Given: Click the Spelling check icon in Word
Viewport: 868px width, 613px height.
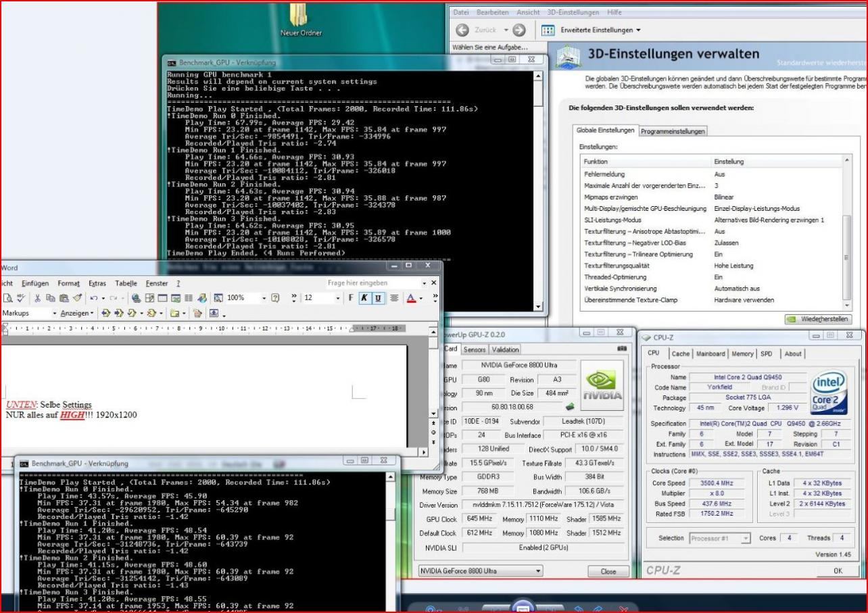Looking at the screenshot, I should 21,297.
